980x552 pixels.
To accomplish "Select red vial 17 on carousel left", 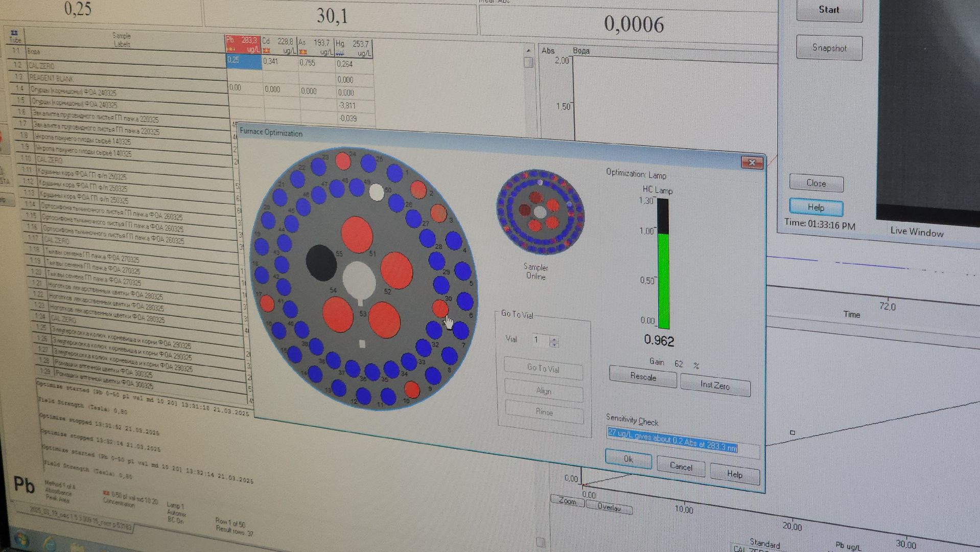I will [x=267, y=303].
